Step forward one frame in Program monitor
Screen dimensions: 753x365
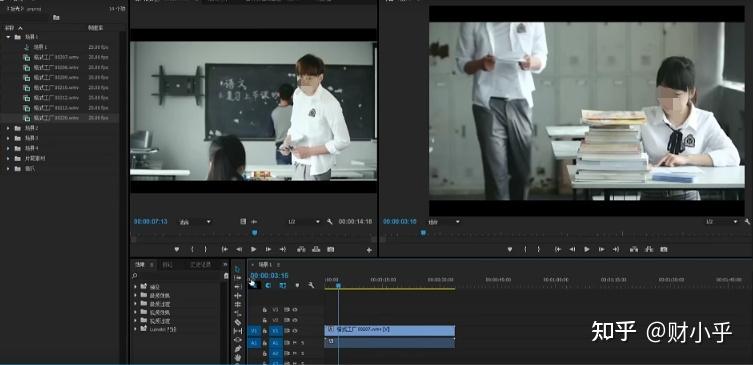601,249
